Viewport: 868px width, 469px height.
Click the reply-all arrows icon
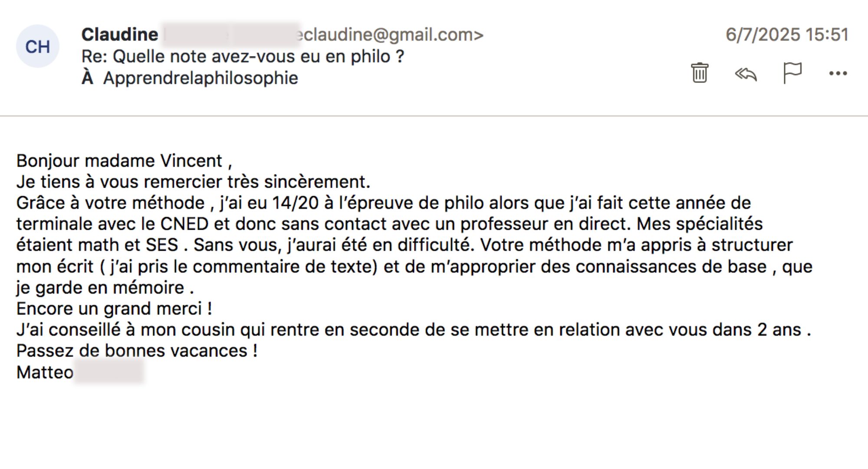(x=746, y=74)
